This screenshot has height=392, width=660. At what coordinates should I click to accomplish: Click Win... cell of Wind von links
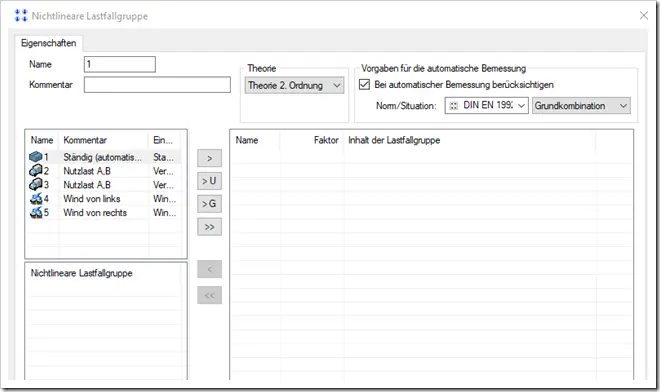[165, 199]
